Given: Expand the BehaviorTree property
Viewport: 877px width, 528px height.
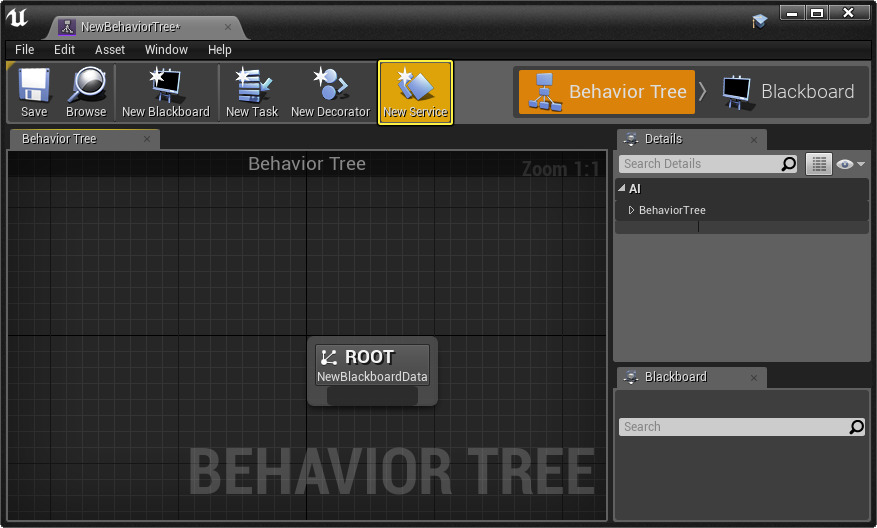Looking at the screenshot, I should 631,210.
